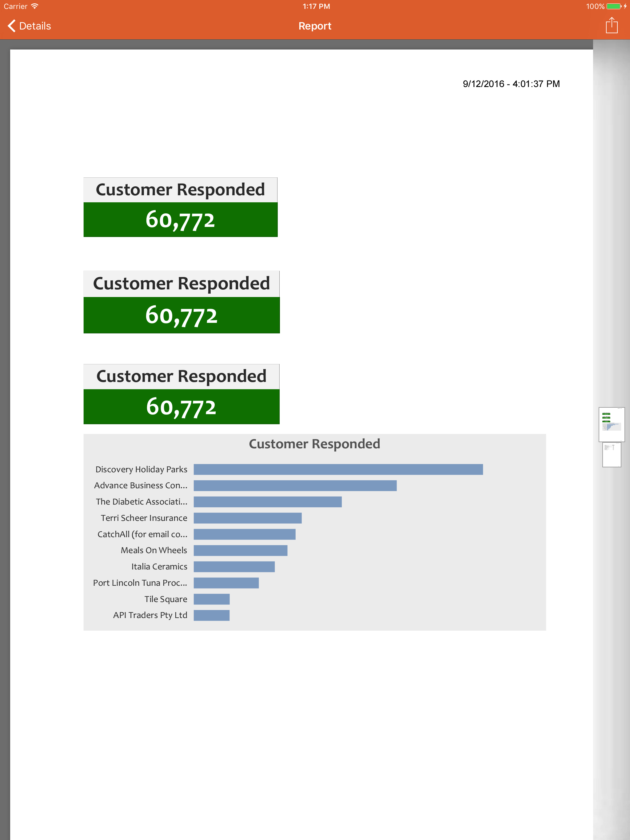This screenshot has width=630, height=840.
Task: Click the Italia Ceramics bar
Action: [234, 567]
